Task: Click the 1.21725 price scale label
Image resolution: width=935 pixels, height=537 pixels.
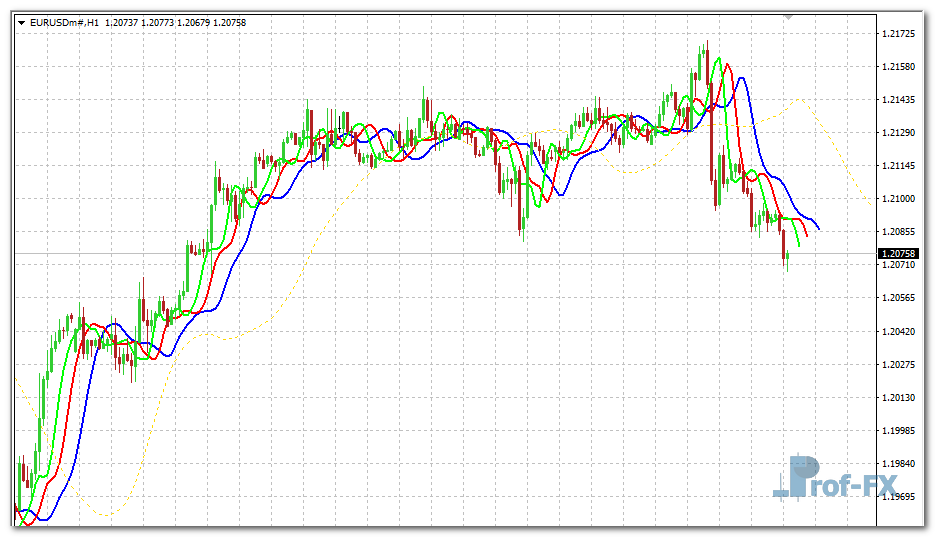Action: coord(900,34)
